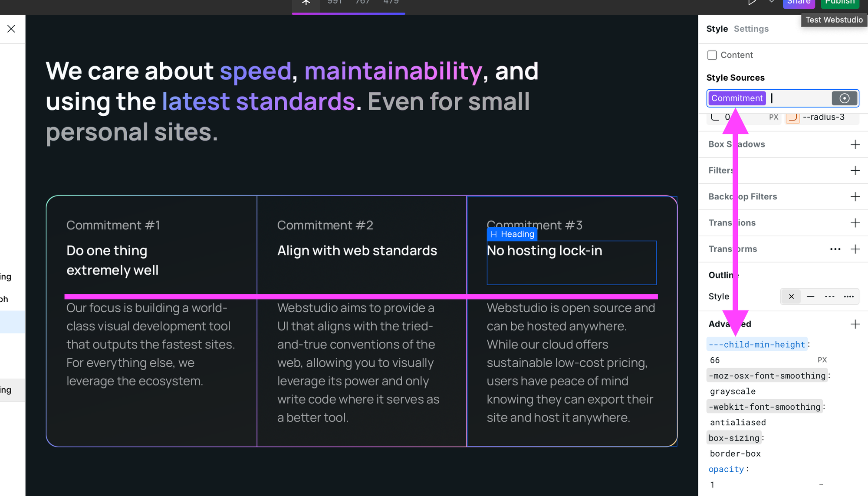The width and height of the screenshot is (868, 496).
Task: Add a new Box Shadow
Action: coord(855,144)
